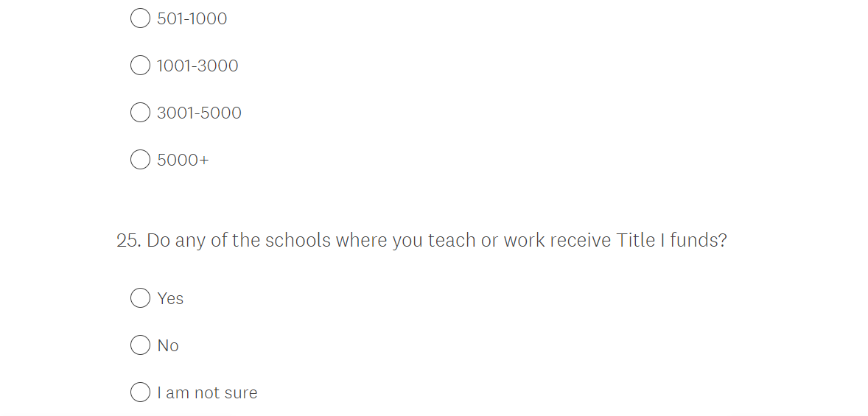Choose the 'I am not sure' radio circle
This screenshot has height=416, width=868.
pyautogui.click(x=140, y=392)
